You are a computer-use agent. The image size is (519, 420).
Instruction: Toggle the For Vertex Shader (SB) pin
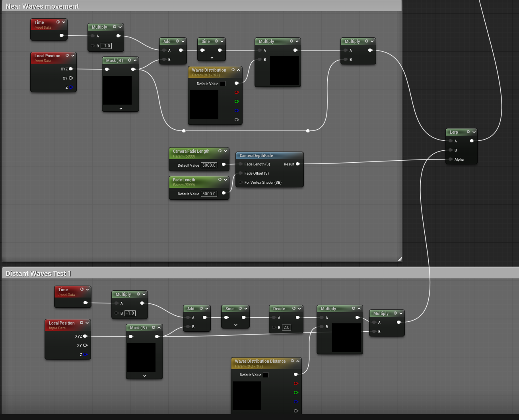(241, 183)
